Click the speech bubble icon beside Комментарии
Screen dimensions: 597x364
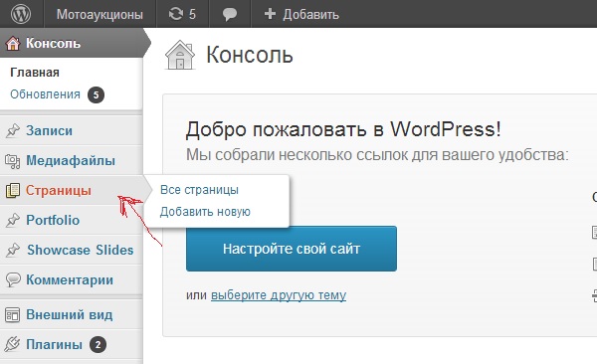pyautogui.click(x=13, y=279)
